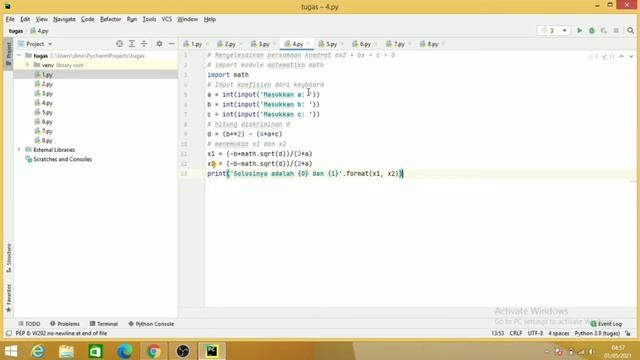Open Event Log in status bar

click(606, 324)
